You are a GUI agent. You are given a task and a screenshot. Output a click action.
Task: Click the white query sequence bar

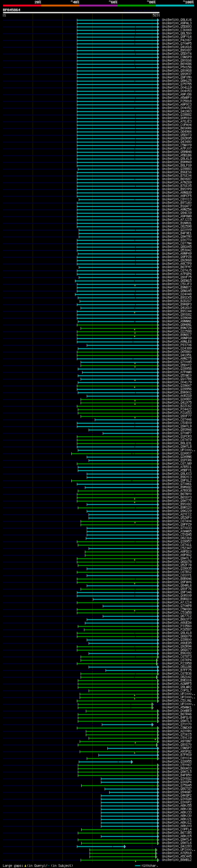(81, 12)
